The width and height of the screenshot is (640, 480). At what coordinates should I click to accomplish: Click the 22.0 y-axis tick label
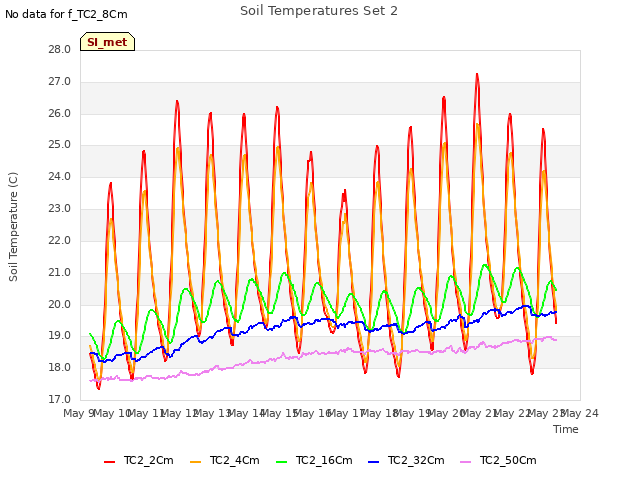(59, 240)
